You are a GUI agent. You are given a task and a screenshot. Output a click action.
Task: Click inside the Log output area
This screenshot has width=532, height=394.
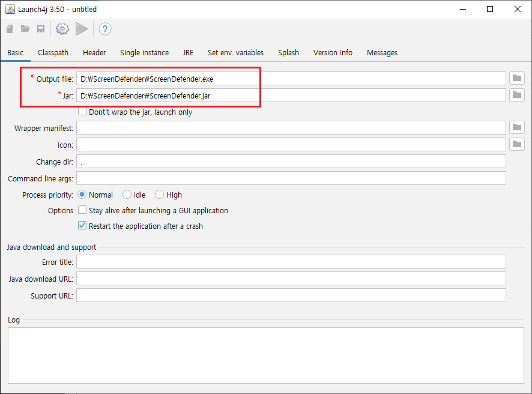pyautogui.click(x=266, y=356)
